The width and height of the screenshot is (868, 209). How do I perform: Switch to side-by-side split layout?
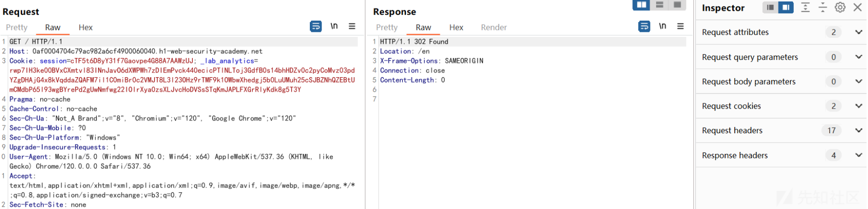click(x=641, y=5)
